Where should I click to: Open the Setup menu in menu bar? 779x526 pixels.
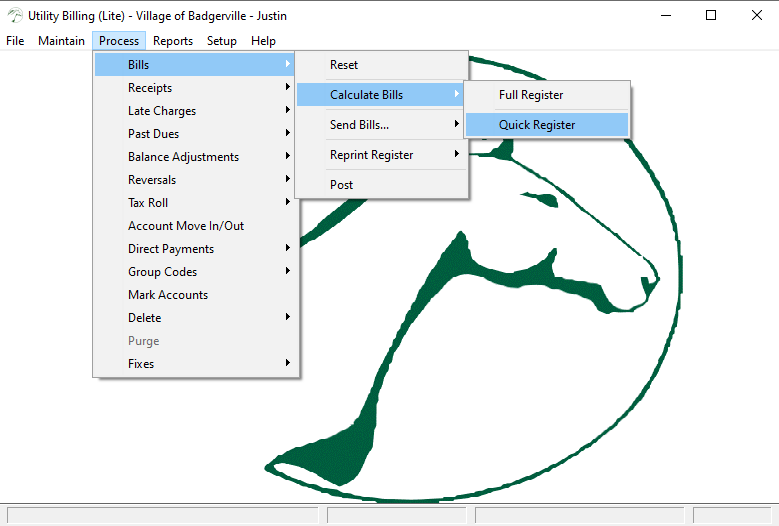coord(222,41)
